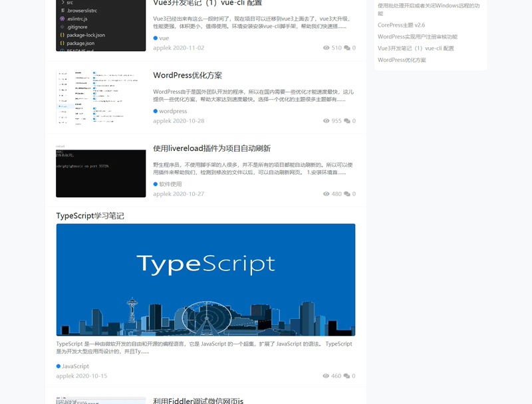Image resolution: width=532 pixels, height=404 pixels.
Task: Click the livereload post excerpt text
Action: click(253, 169)
